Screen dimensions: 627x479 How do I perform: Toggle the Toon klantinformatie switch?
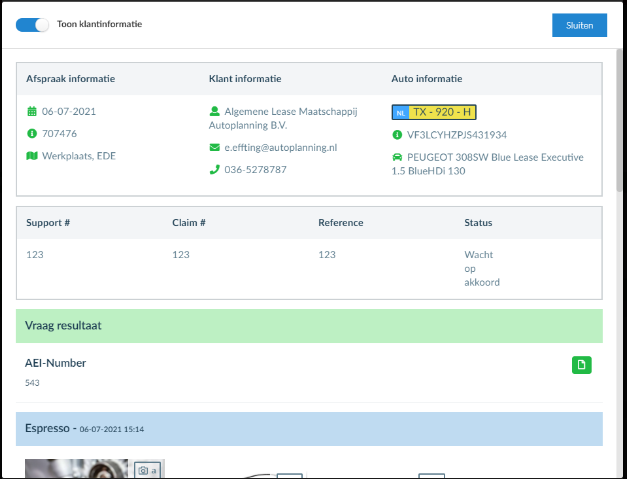pos(33,25)
